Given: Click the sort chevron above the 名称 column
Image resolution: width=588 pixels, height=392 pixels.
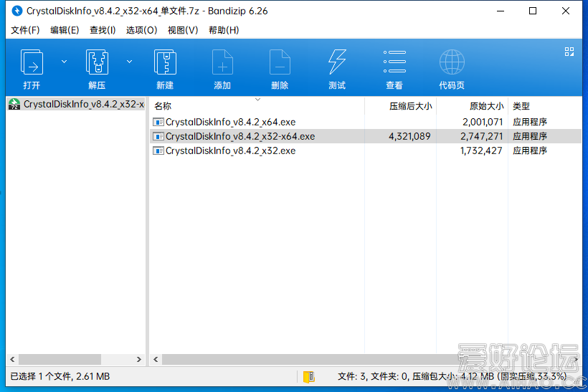Looking at the screenshot, I should point(257,100).
